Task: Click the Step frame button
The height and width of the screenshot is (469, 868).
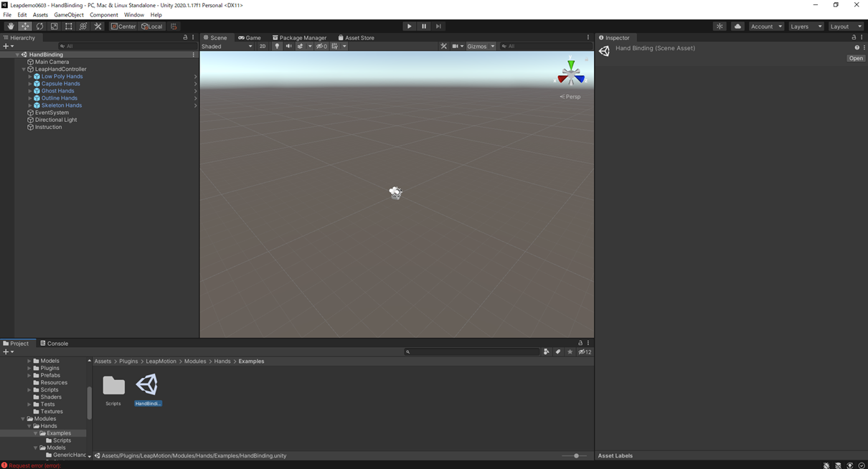Action: click(438, 27)
